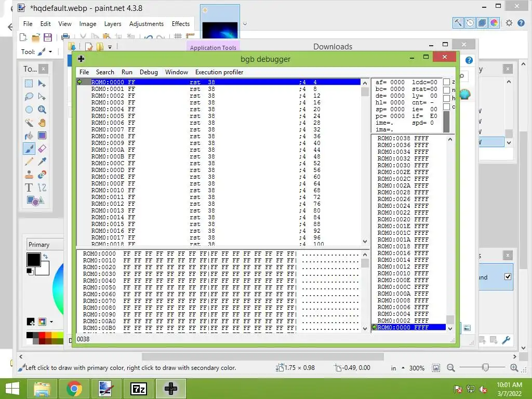Open the paint.net Layers menu
Image resolution: width=532 pixels, height=399 pixels.
113,24
